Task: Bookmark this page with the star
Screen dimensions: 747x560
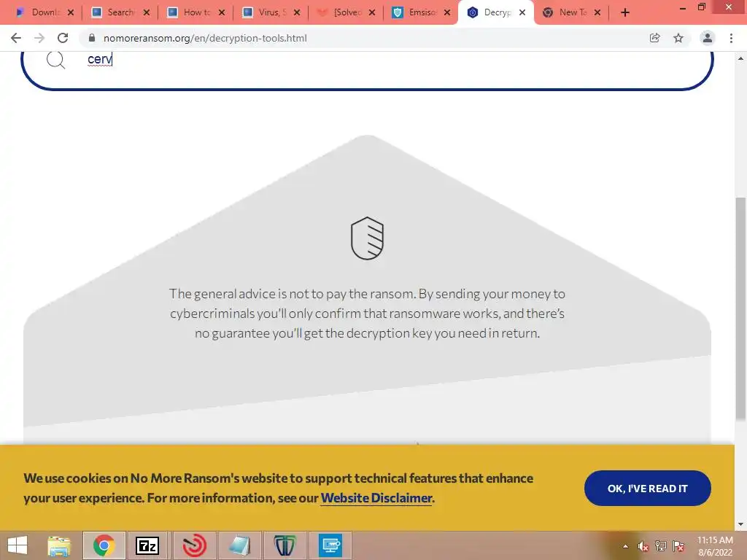Action: (678, 38)
